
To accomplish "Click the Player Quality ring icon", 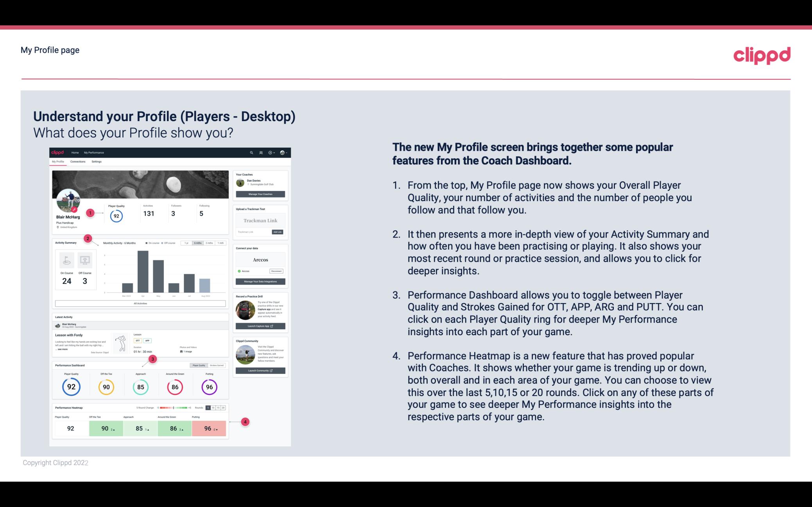I will coord(71,387).
